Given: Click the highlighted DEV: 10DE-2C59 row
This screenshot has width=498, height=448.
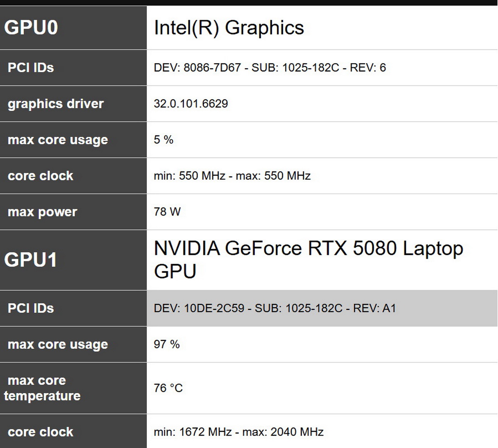Looking at the screenshot, I should [275, 308].
